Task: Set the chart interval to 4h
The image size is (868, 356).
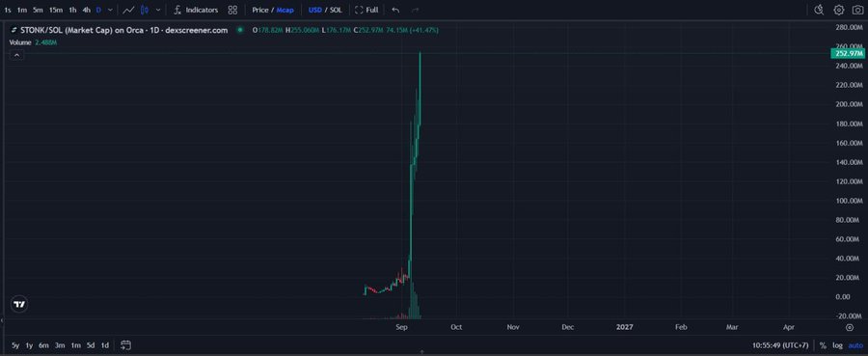Action: (x=87, y=10)
